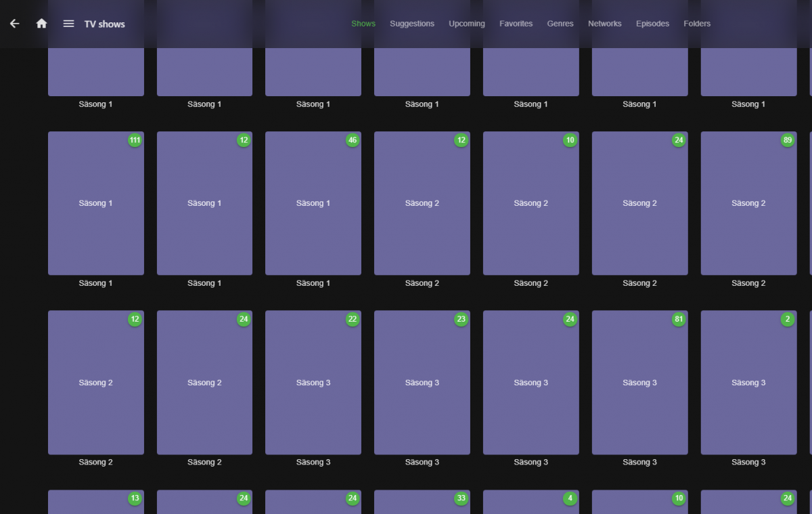The height and width of the screenshot is (514, 812).
Task: Click the green 46 count badge
Action: pyautogui.click(x=353, y=140)
